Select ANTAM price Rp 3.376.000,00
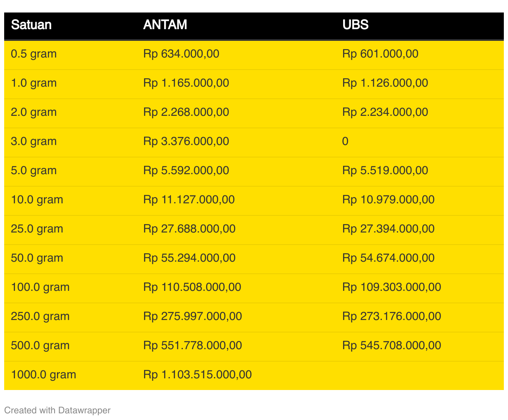Screen dimensions: 508x420 point(186,142)
